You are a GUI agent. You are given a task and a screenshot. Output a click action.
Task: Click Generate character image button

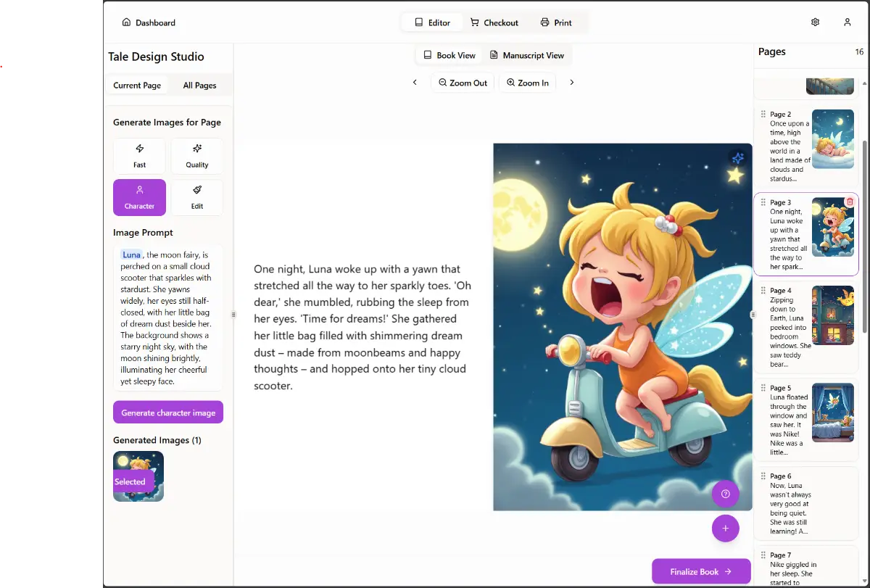tap(168, 413)
